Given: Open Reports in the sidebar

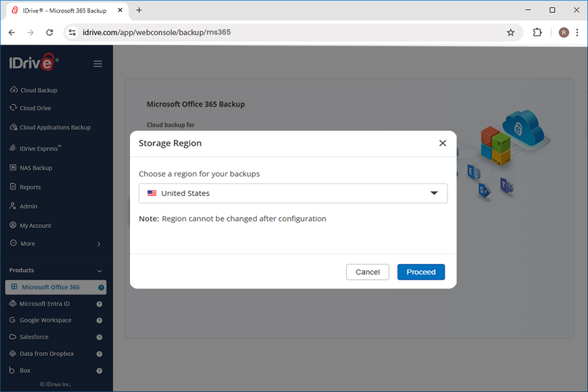Looking at the screenshot, I should coord(30,187).
